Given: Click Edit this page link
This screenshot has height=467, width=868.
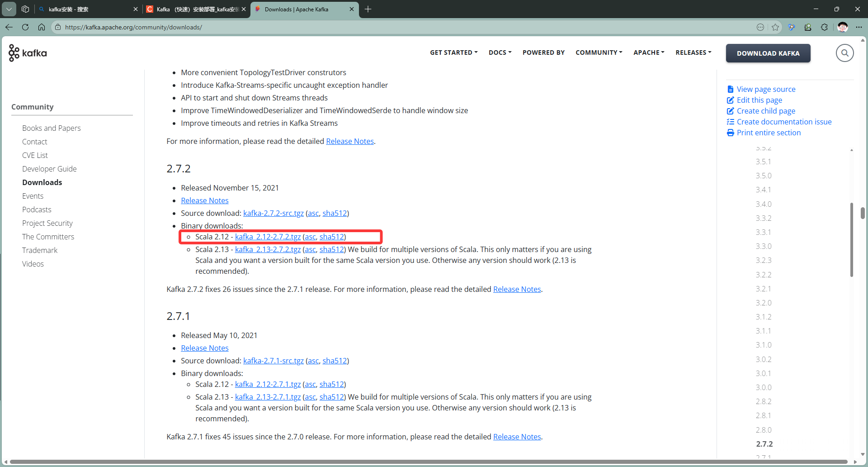Looking at the screenshot, I should pyautogui.click(x=755, y=100).
